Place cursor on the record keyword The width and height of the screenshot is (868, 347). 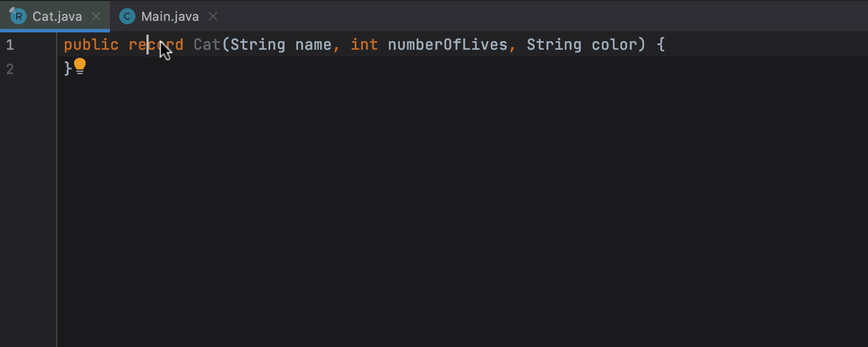(x=155, y=45)
